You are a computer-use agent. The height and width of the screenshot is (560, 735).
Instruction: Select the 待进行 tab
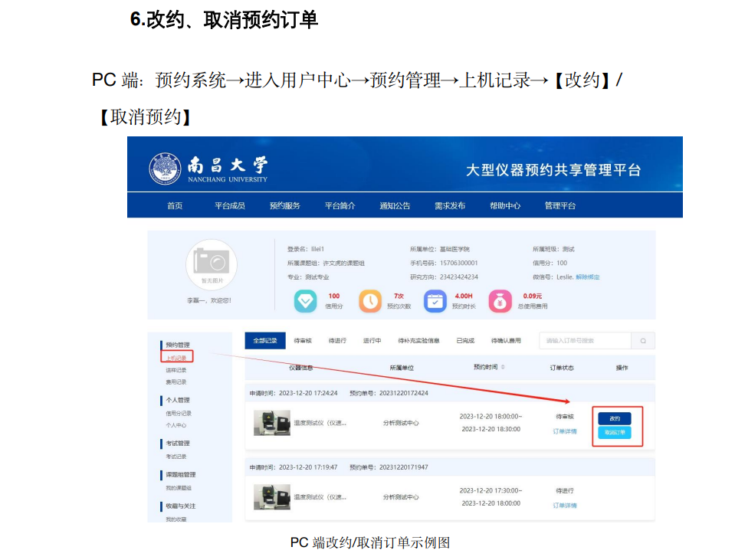pos(337,341)
